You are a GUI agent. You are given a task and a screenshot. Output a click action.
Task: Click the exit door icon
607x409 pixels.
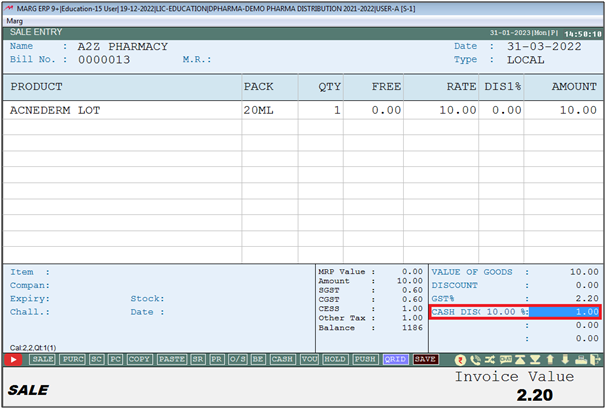point(594,358)
